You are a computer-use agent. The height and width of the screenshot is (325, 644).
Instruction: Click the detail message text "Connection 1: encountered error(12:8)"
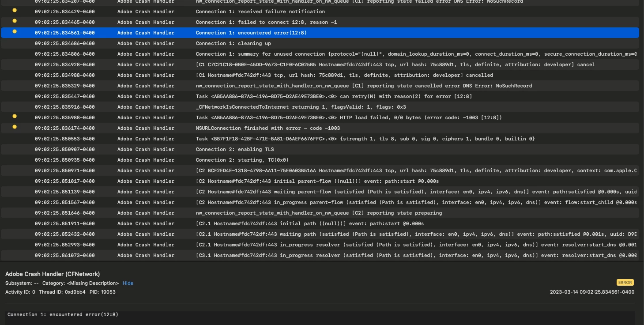click(63, 314)
